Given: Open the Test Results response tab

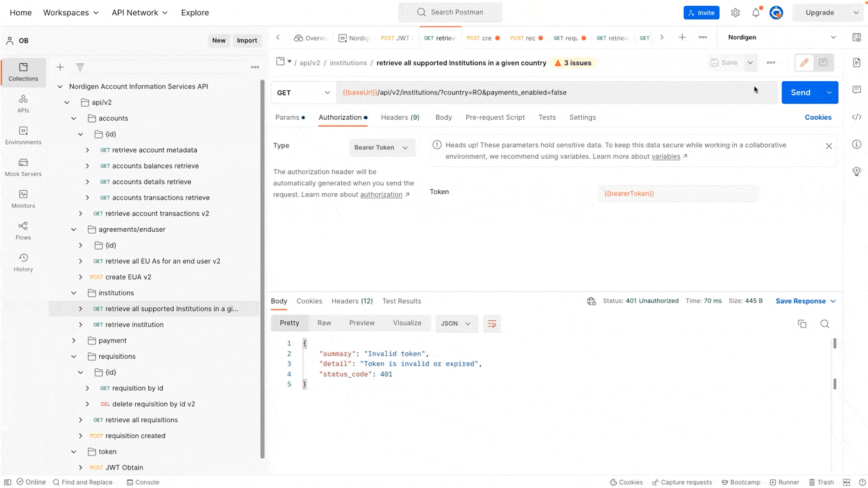Looking at the screenshot, I should 401,301.
